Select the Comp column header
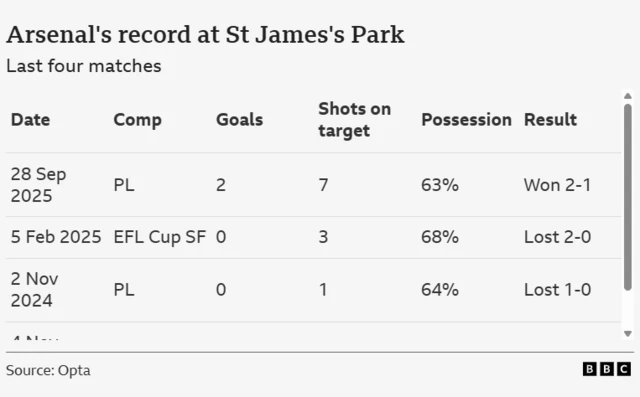This screenshot has width=640, height=397. point(138,120)
